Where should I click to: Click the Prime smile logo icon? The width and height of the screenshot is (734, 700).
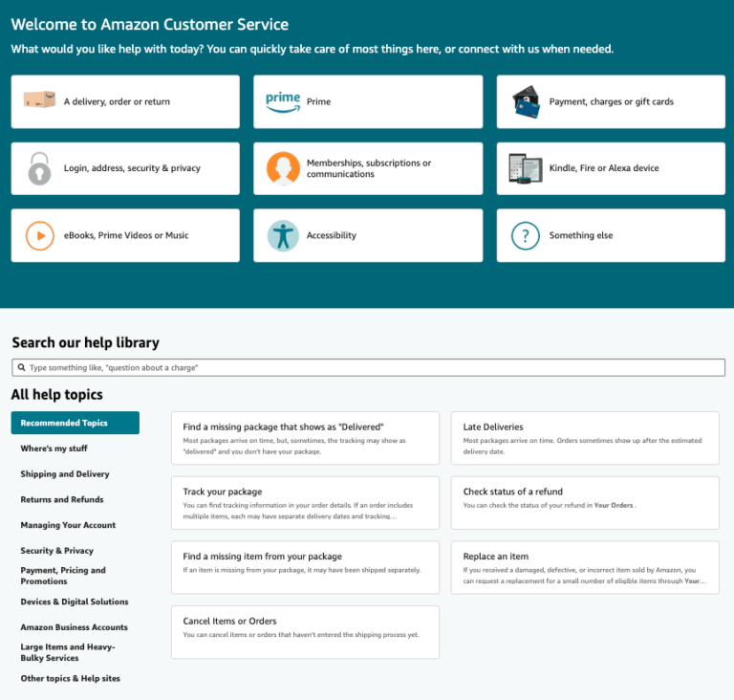283,101
